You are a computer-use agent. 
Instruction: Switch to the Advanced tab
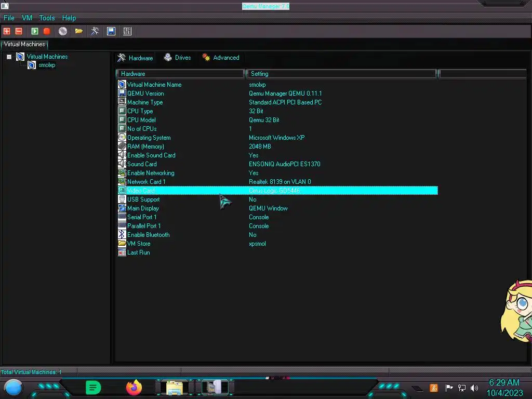[x=221, y=58]
